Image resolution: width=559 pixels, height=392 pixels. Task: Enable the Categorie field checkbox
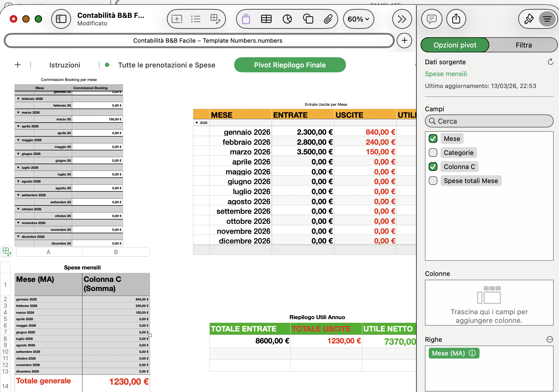click(433, 153)
